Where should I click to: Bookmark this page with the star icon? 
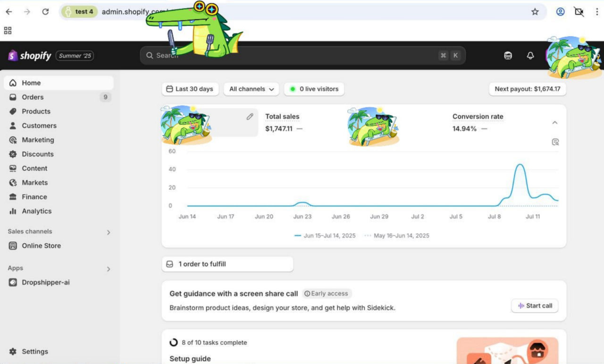tap(535, 12)
